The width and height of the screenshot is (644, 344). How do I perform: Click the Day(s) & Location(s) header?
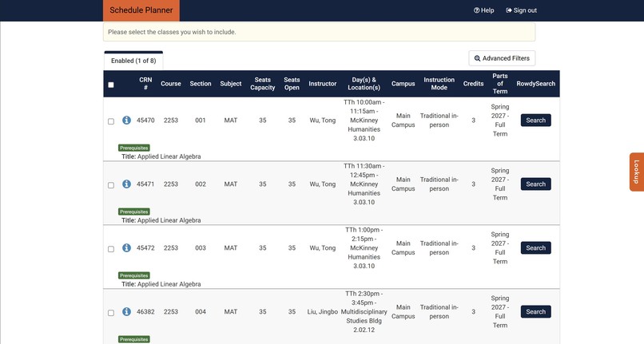point(364,83)
